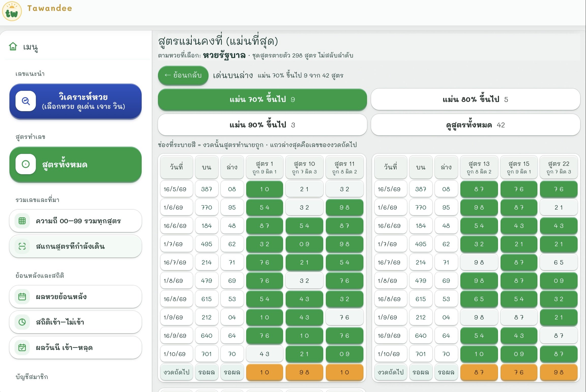Screen dimensions: 586x392
Task: Open สถิติเข้า–ไม่เข้า menu item
Action: 76,322
